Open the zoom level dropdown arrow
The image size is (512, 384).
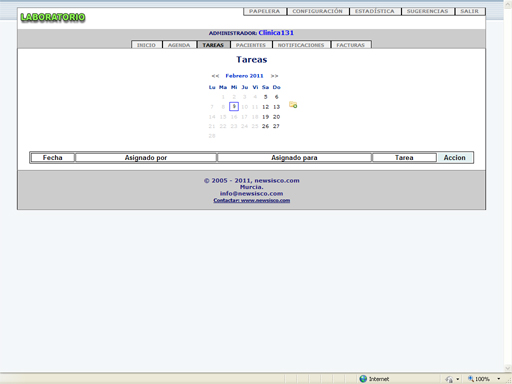pyautogui.click(x=499, y=379)
